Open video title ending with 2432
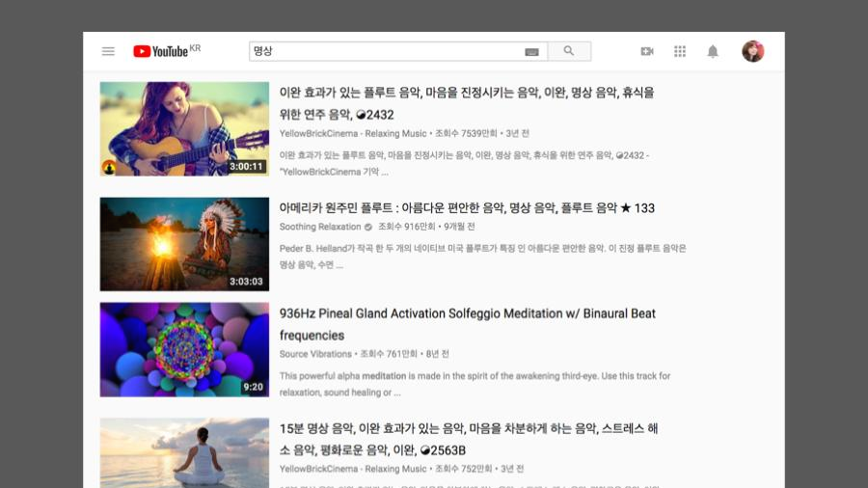The height and width of the screenshot is (488, 868). click(466, 103)
